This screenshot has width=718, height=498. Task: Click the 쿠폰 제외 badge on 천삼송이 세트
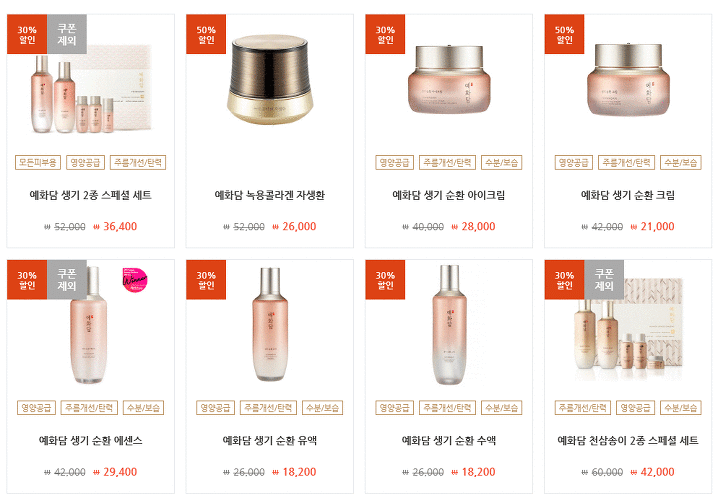[x=604, y=280]
